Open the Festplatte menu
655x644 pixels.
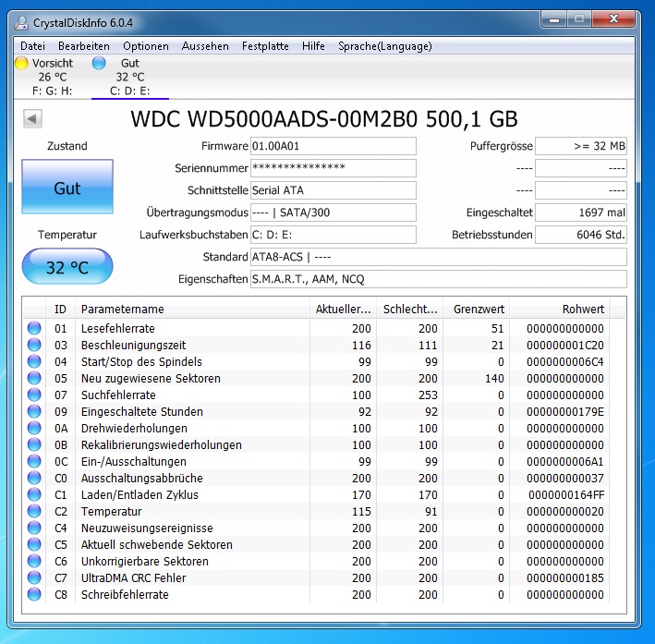click(265, 46)
